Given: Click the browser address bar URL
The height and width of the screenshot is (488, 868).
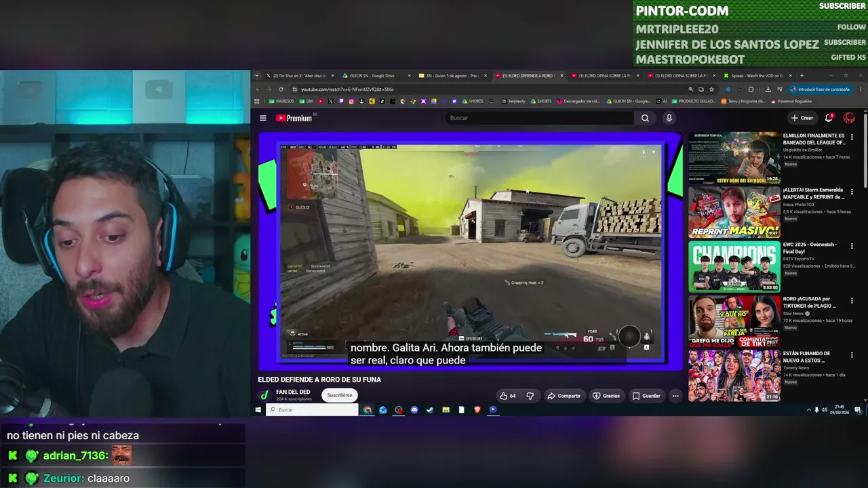Looking at the screenshot, I should point(347,89).
